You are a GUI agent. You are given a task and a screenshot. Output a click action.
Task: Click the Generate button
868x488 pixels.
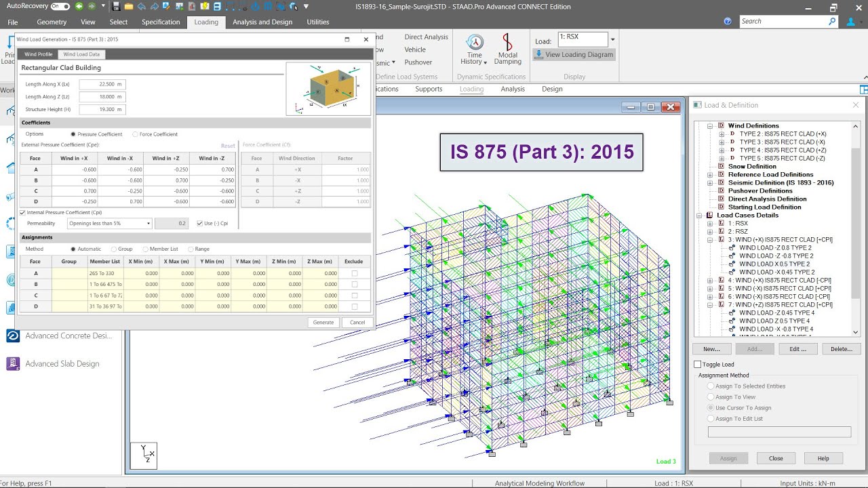(323, 322)
